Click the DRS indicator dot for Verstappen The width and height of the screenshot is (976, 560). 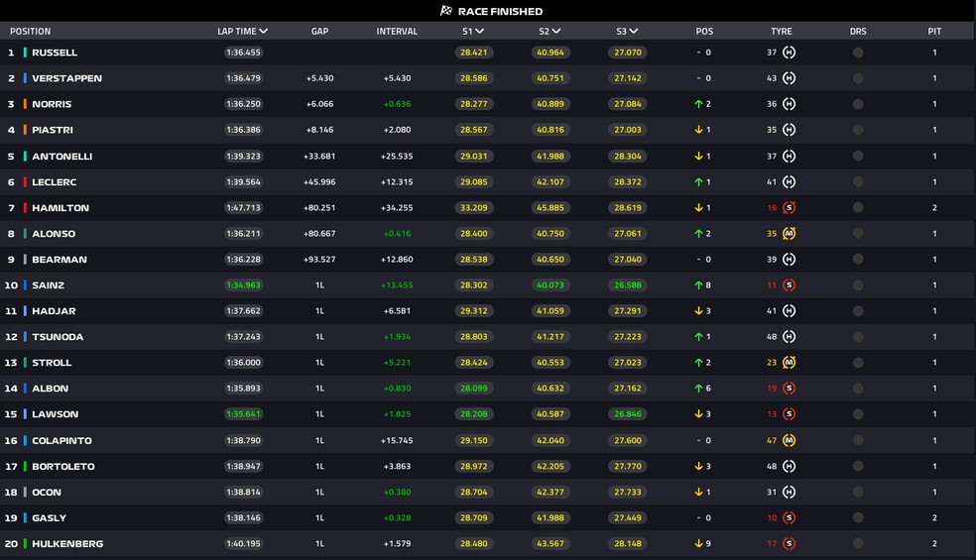pos(858,78)
